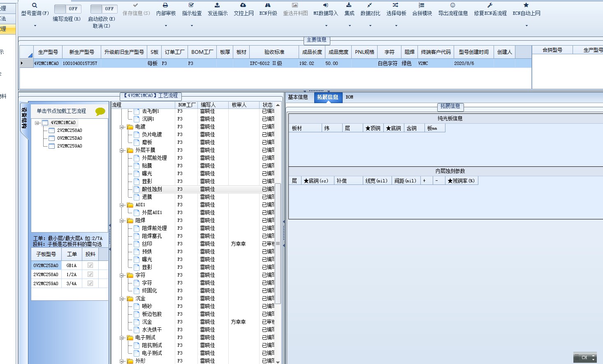This screenshot has width=603, height=364.
Task: Collapse the 字符 folder node
Action: [122, 275]
